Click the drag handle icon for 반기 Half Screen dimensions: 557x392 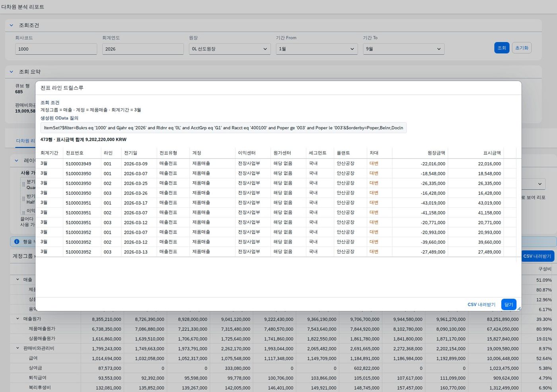pyautogui.click(x=23, y=199)
